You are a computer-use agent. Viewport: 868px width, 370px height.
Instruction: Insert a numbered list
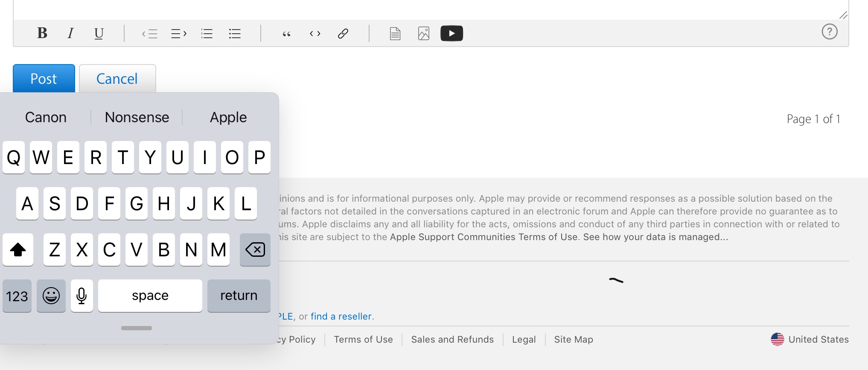tap(207, 33)
